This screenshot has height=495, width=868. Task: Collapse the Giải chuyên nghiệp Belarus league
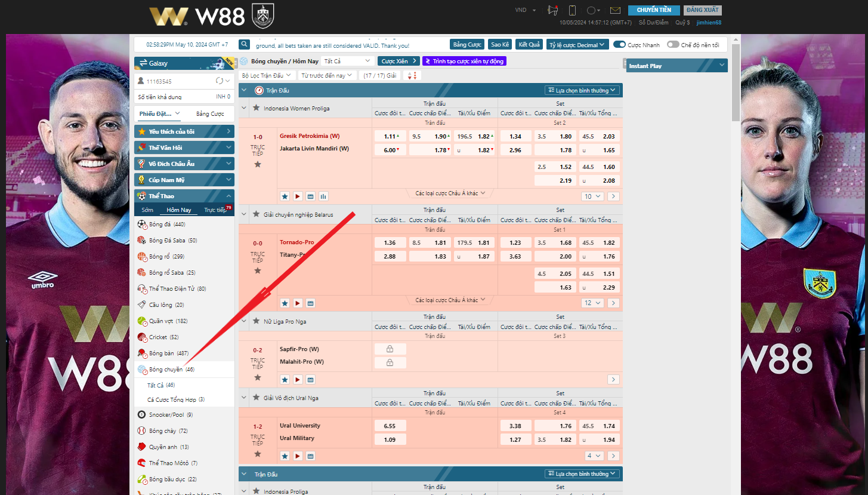coord(244,214)
